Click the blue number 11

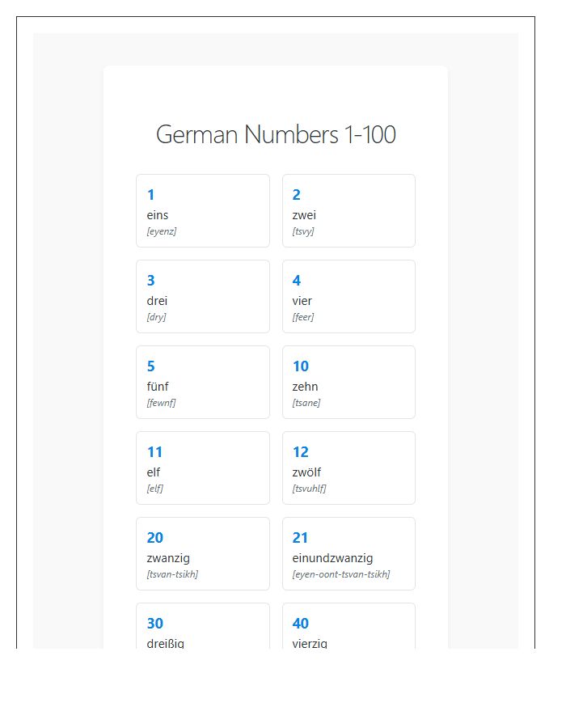155,452
